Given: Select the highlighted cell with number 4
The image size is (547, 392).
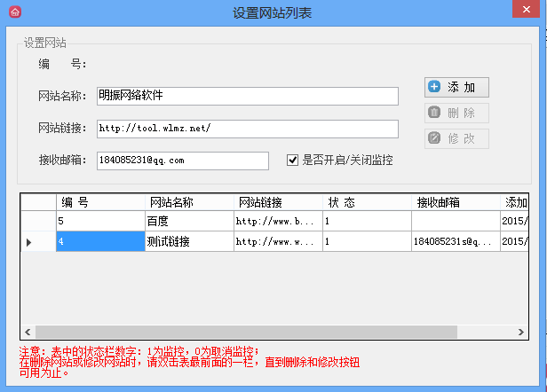Looking at the screenshot, I should pyautogui.click(x=100, y=241).
